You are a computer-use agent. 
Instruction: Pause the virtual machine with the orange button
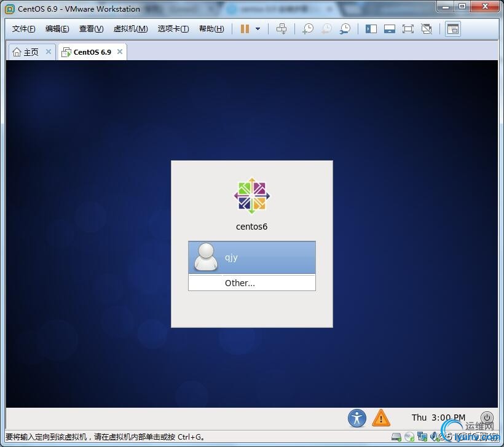point(245,29)
